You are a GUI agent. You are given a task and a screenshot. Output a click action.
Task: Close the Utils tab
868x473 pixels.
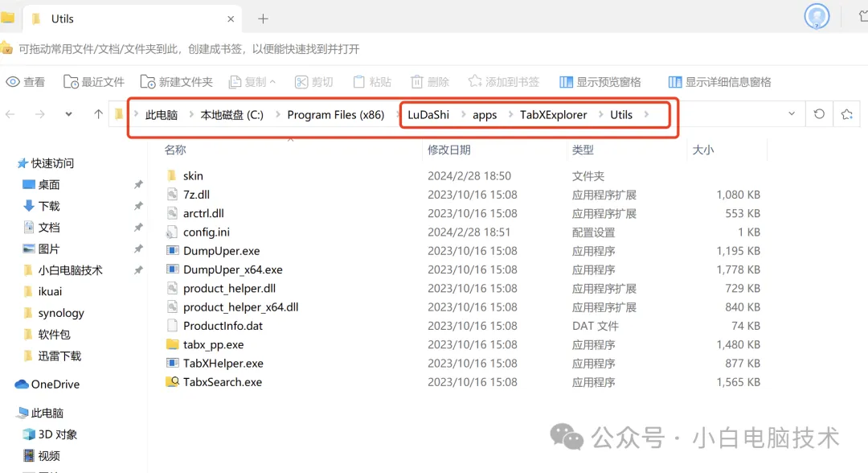(x=231, y=19)
